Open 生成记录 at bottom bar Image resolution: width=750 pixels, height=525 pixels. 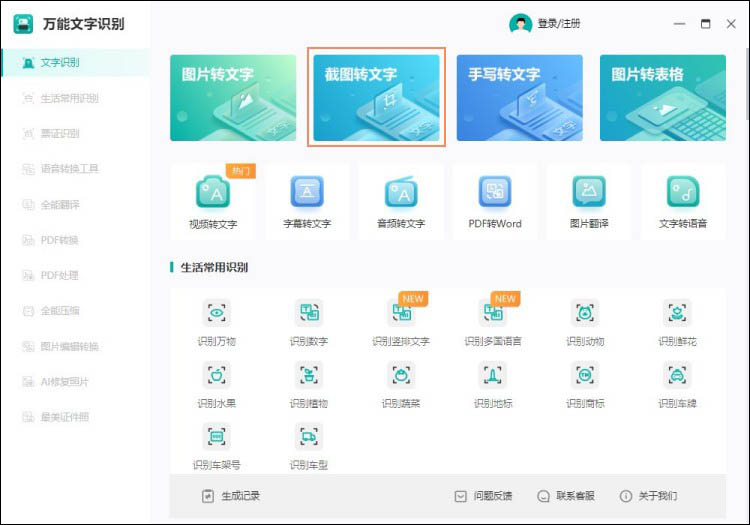231,496
